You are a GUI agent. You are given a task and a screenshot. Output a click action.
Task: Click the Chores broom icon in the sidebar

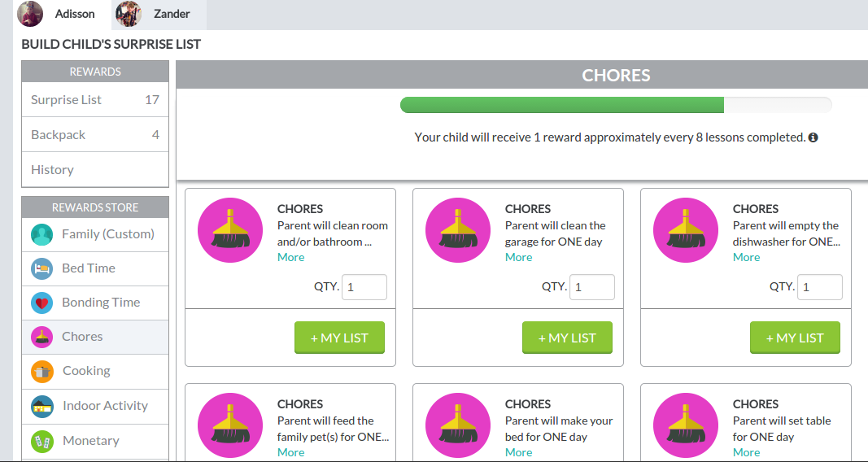42,337
